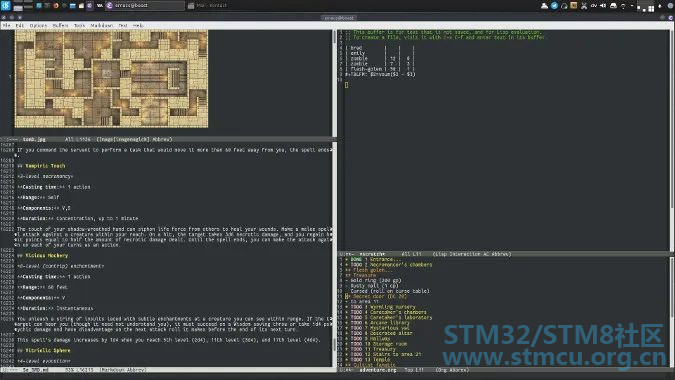Click the user account tray icon
The width and height of the screenshot is (675, 380).
point(544,6)
